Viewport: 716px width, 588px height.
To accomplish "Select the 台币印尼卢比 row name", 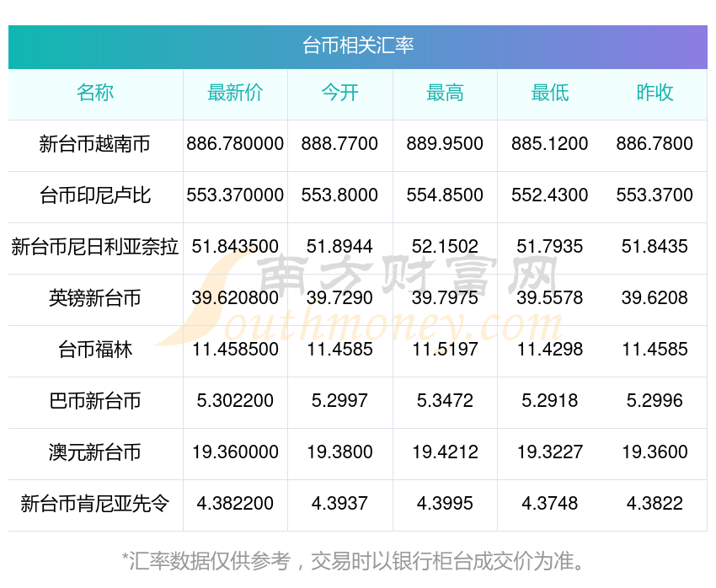I will [x=95, y=195].
